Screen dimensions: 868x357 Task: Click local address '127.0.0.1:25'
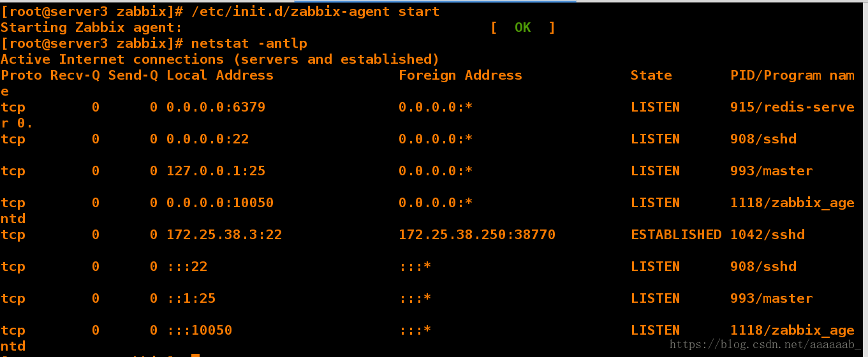216,171
